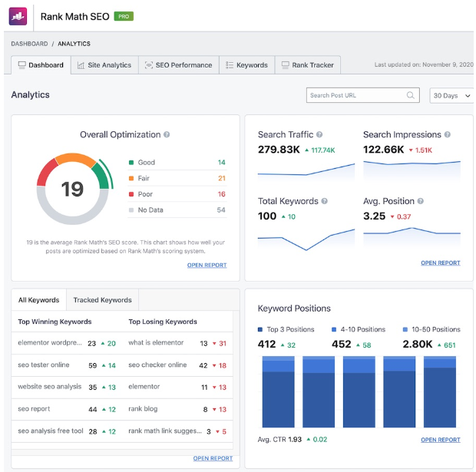
Task: Go to DASHBOARD breadcrumb link
Action: tap(29, 44)
